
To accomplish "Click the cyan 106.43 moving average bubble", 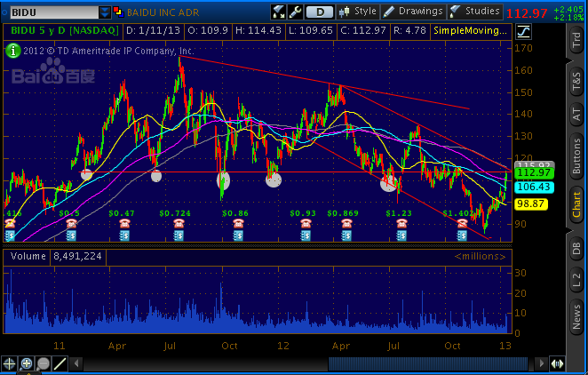I will (x=534, y=187).
